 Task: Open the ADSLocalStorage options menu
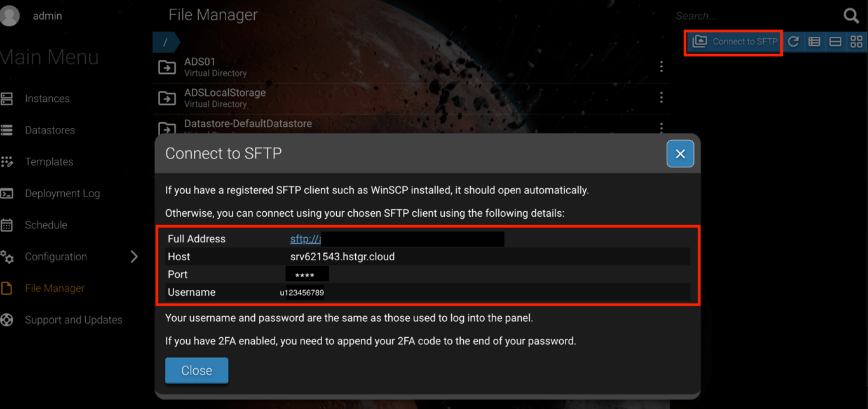[x=661, y=97]
